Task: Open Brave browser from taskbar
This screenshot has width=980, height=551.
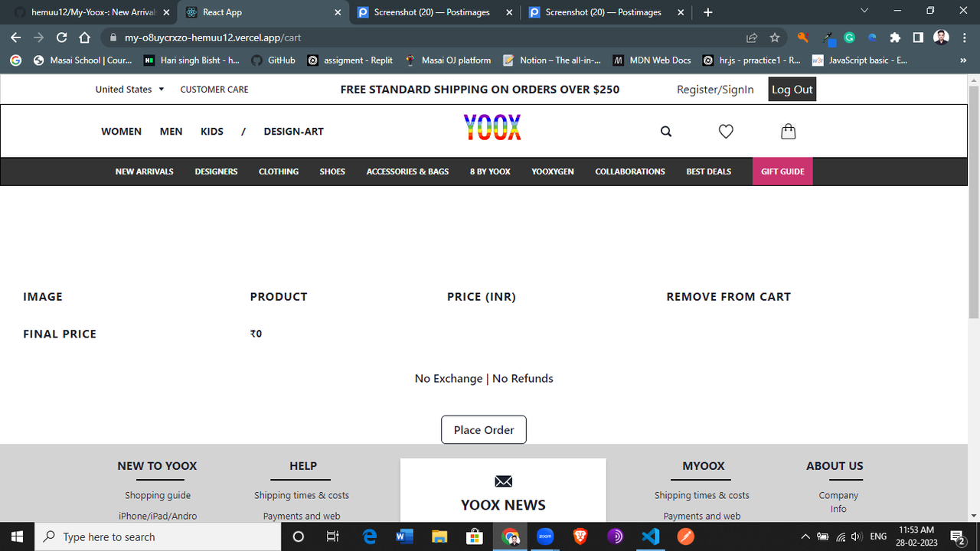Action: click(x=580, y=536)
